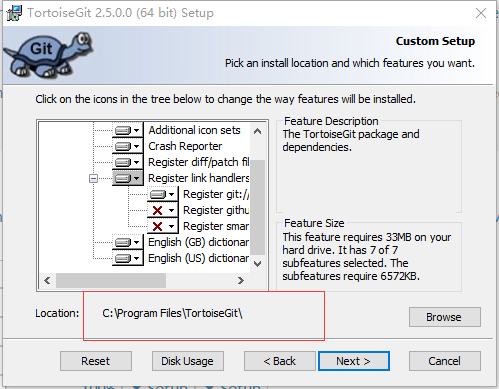Click red X icon next to Register smartgit
Screen dimensions: 499x389
157,226
